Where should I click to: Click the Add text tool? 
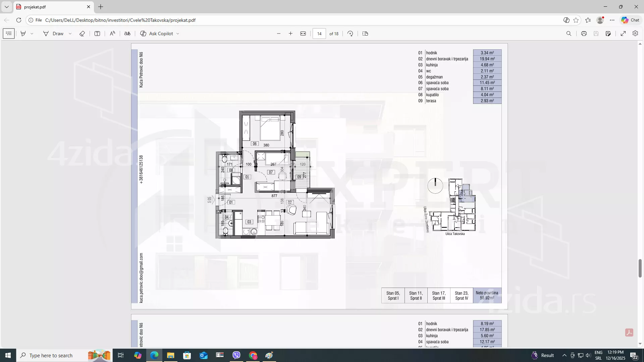[x=97, y=34]
